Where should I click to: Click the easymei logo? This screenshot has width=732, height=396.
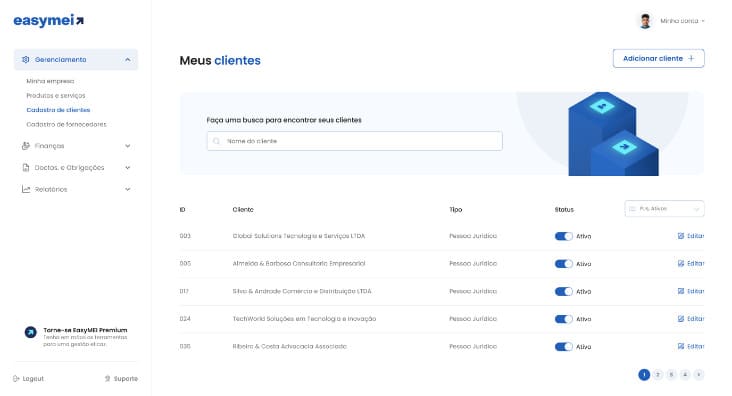coord(49,21)
